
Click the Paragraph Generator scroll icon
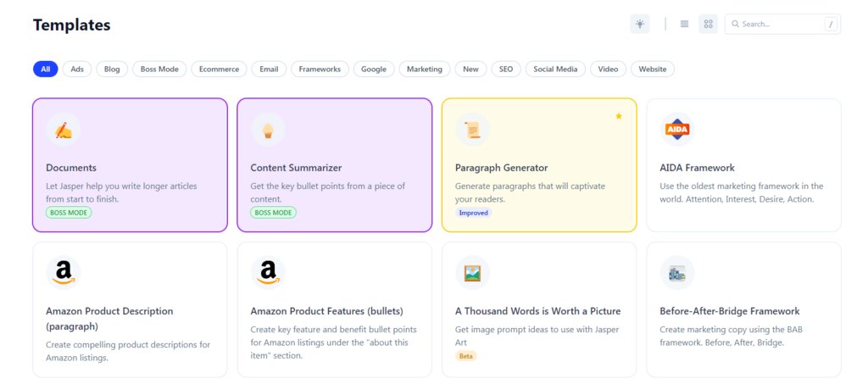(472, 130)
